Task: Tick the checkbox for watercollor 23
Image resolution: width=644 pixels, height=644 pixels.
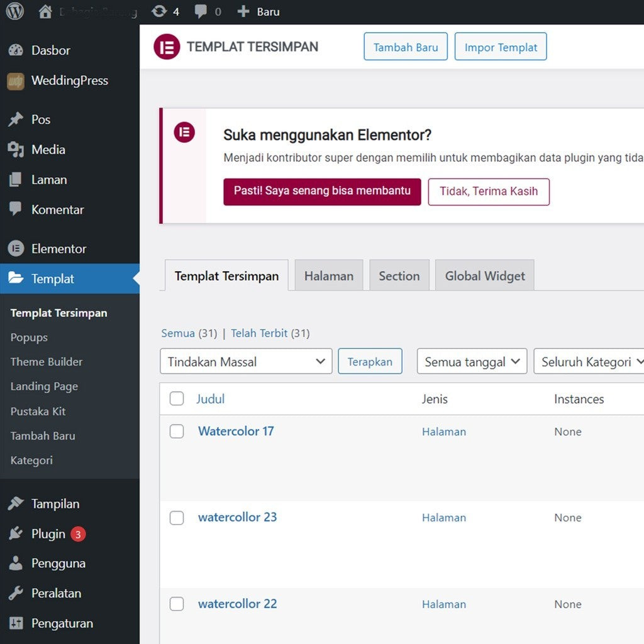Action: click(177, 518)
